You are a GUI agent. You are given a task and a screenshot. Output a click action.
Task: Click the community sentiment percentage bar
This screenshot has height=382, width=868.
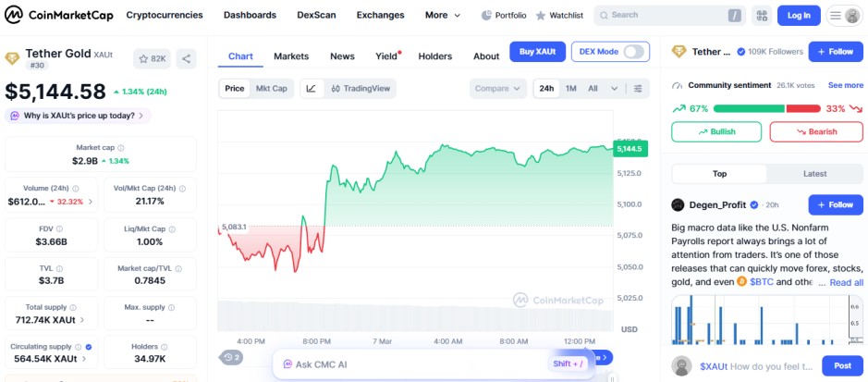pos(766,108)
